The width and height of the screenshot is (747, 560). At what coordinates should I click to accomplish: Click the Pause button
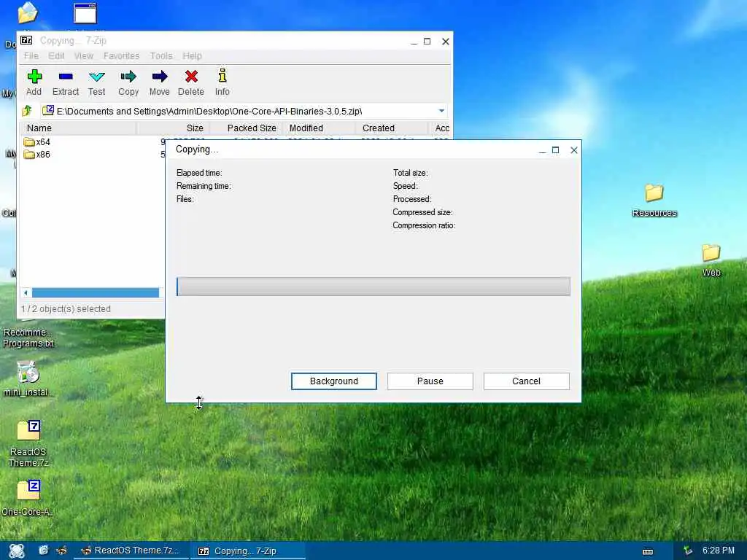coord(430,381)
